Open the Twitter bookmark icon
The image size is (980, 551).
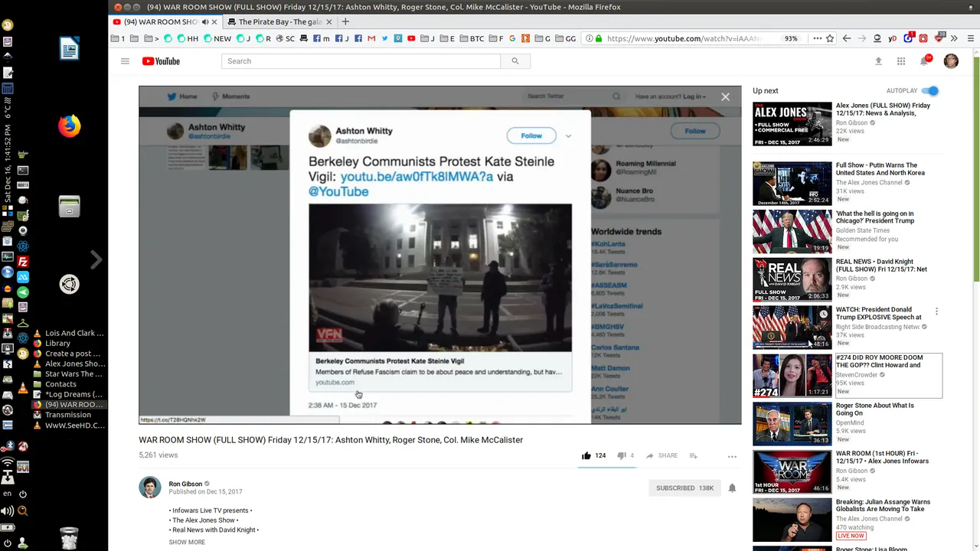pyautogui.click(x=385, y=38)
